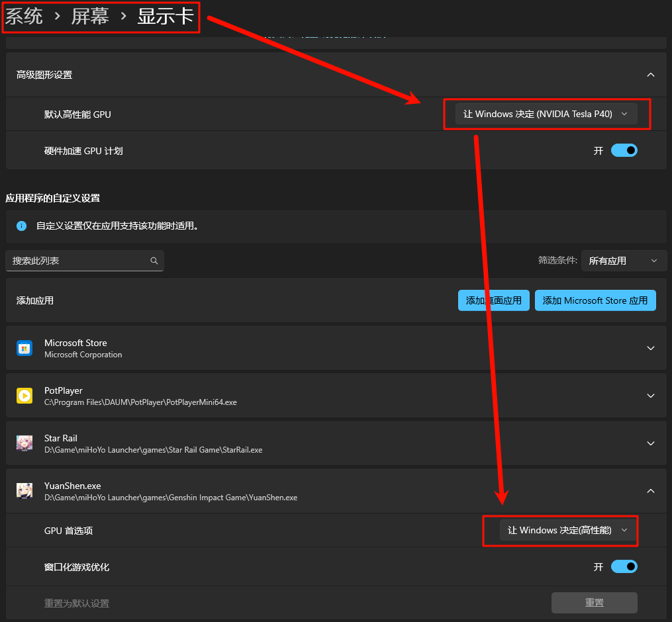Open 筛选条件 所有应用 dropdown

623,261
